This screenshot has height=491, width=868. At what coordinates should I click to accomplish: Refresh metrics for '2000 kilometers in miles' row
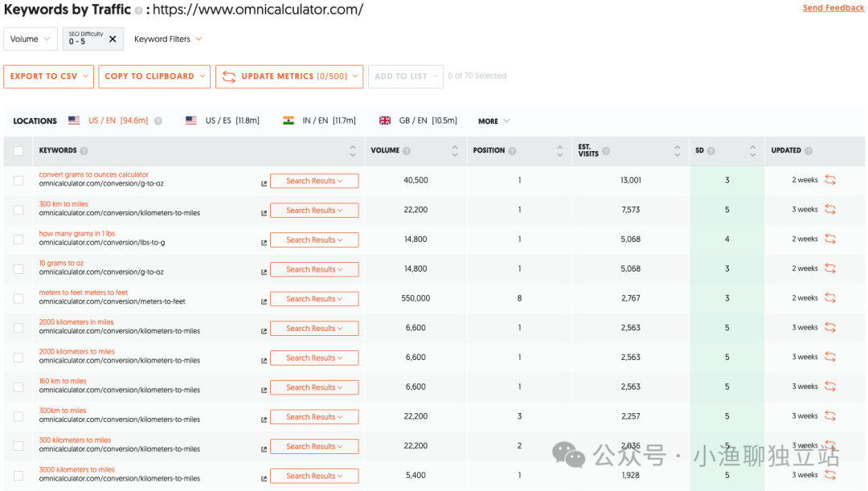[830, 327]
